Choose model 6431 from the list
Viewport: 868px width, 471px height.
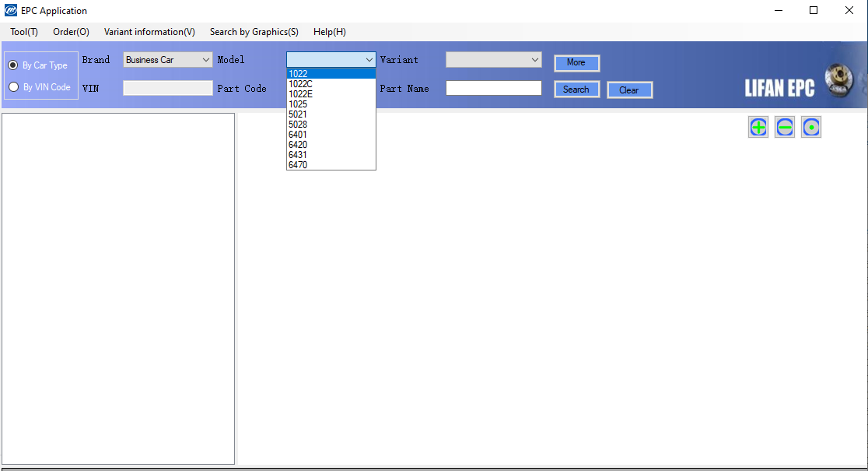331,155
